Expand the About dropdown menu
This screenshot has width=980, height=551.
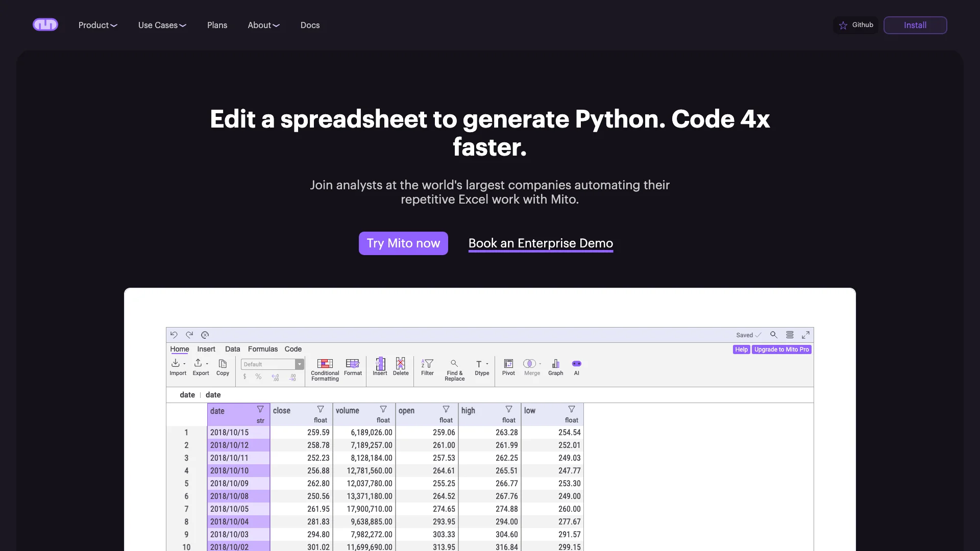point(263,25)
